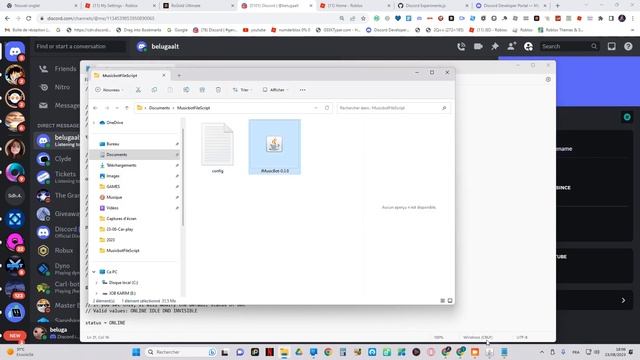Screen dimensions: 640x360
Task: Toggle user profile panel icon in Discord
Action: coord(528,47)
